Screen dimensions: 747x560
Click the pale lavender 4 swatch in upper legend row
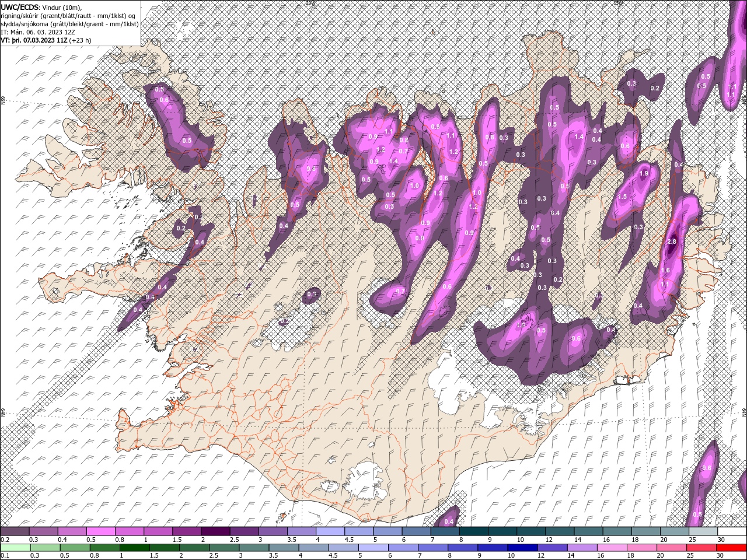330,531
